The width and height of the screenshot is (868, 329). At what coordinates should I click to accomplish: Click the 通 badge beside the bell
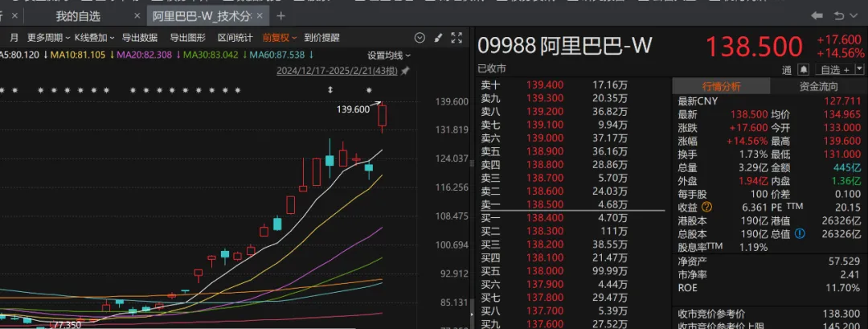pyautogui.click(x=787, y=70)
